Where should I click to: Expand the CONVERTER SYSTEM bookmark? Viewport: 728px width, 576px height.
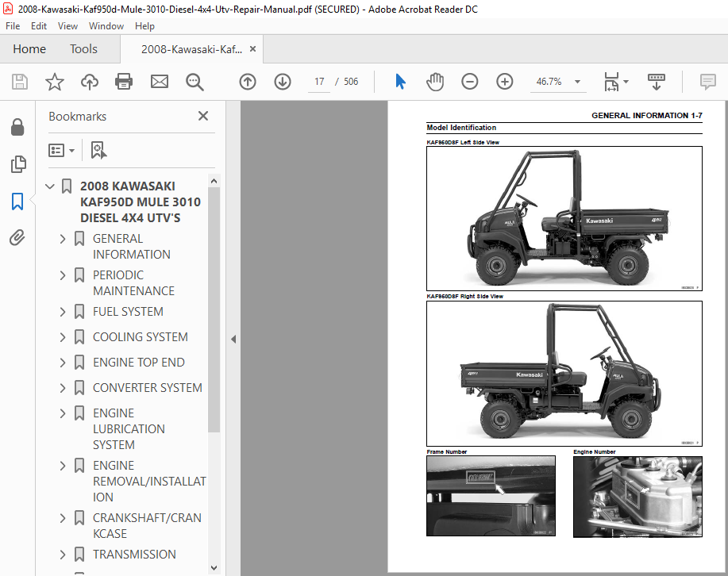click(x=63, y=388)
